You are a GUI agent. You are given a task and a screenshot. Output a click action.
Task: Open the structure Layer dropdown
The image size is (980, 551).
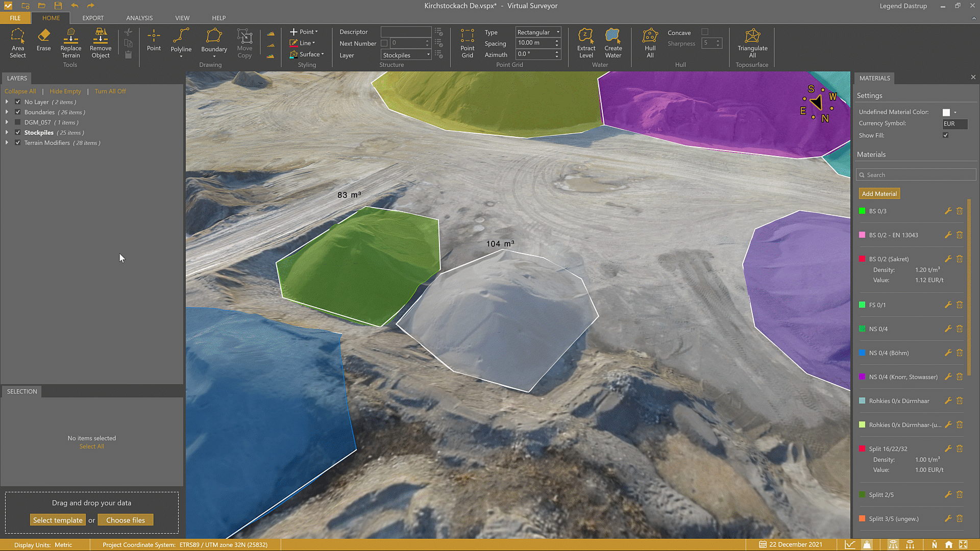406,55
